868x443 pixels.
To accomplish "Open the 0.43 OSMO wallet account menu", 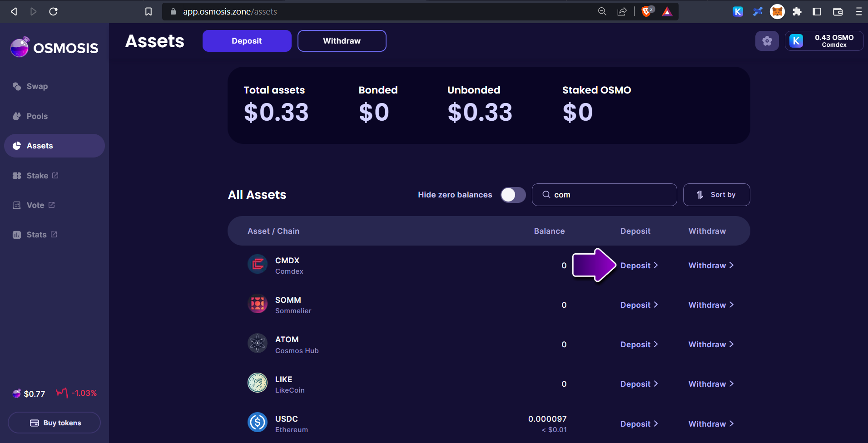I will pos(824,41).
